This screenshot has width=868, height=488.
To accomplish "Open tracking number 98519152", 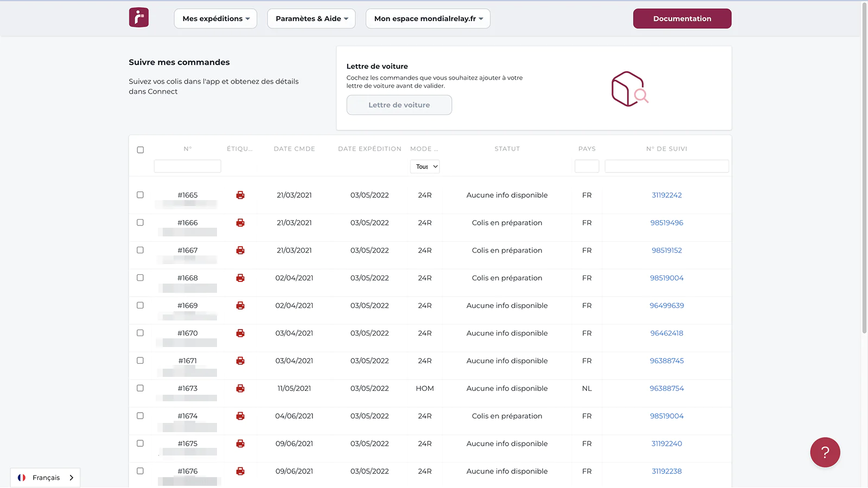I will [x=667, y=251].
